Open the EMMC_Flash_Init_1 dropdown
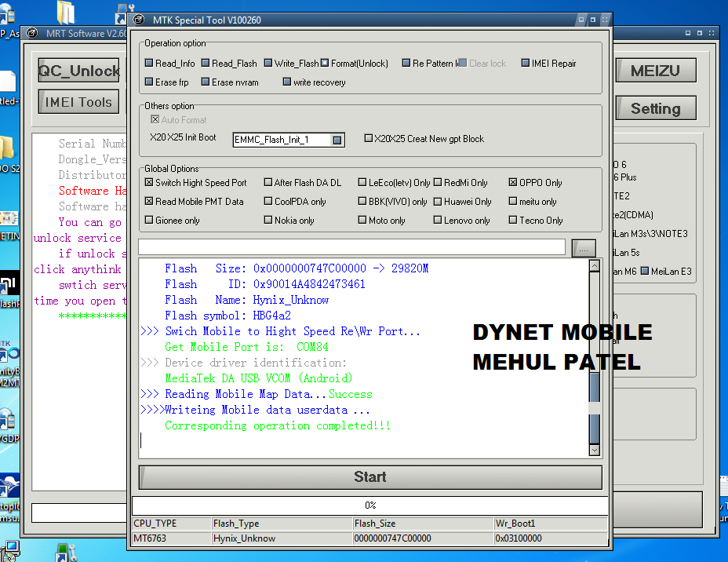 [x=337, y=140]
